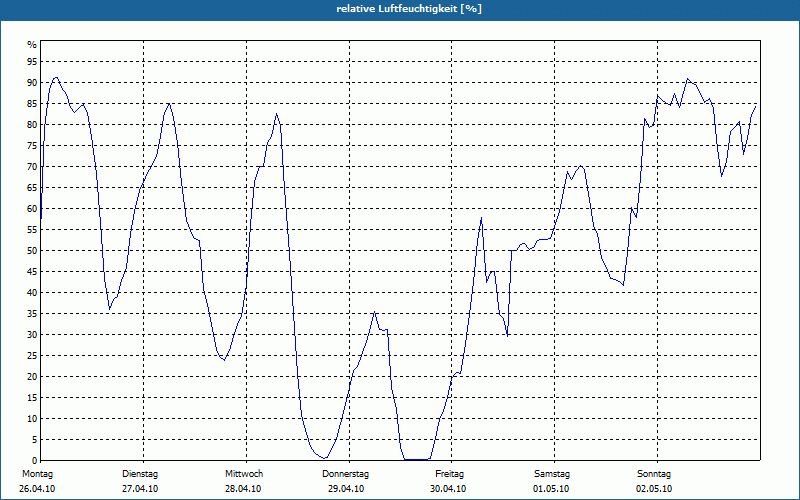Viewport: 800px width, 500px height.
Task: Click the '%' unit label on the y-axis
Action: pos(32,45)
